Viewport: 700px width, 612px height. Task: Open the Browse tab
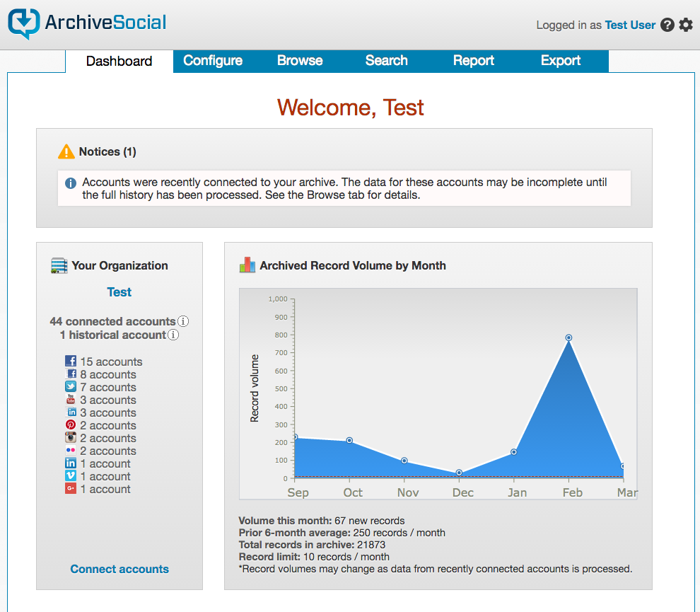click(300, 61)
